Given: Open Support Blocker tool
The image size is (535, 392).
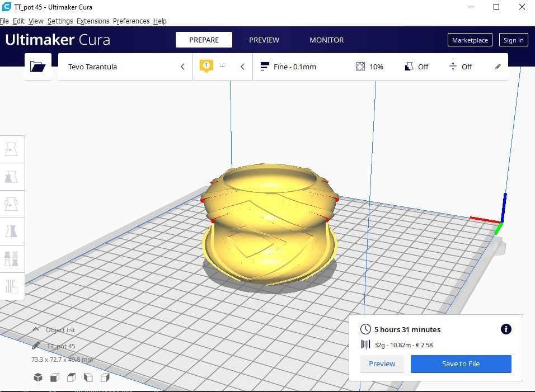Looking at the screenshot, I should click(x=11, y=286).
